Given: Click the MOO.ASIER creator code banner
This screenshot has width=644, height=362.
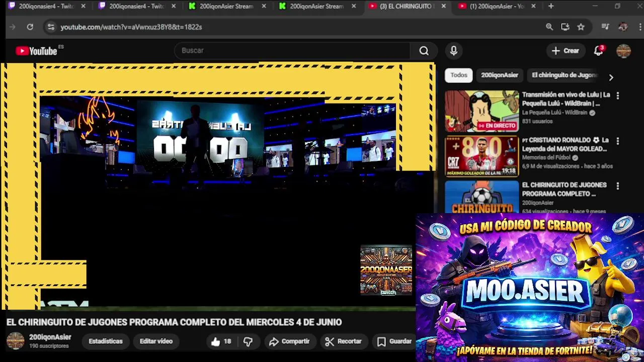Looking at the screenshot, I should [x=530, y=288].
